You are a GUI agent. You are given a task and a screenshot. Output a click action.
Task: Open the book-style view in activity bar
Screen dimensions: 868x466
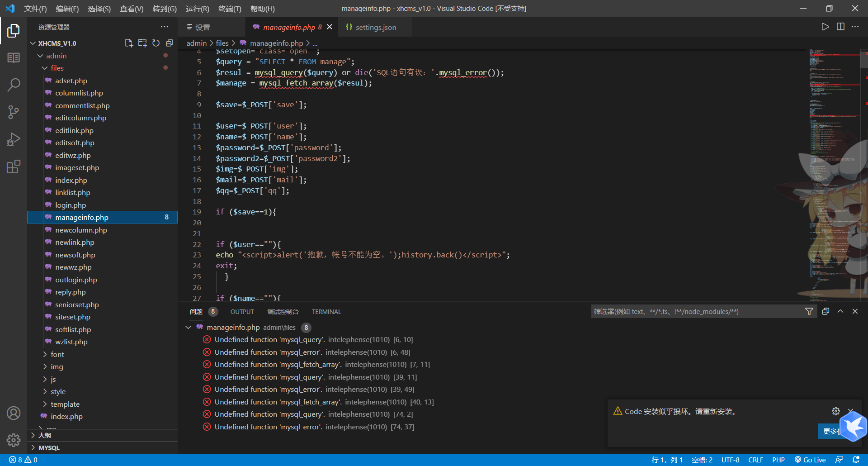pos(14,58)
